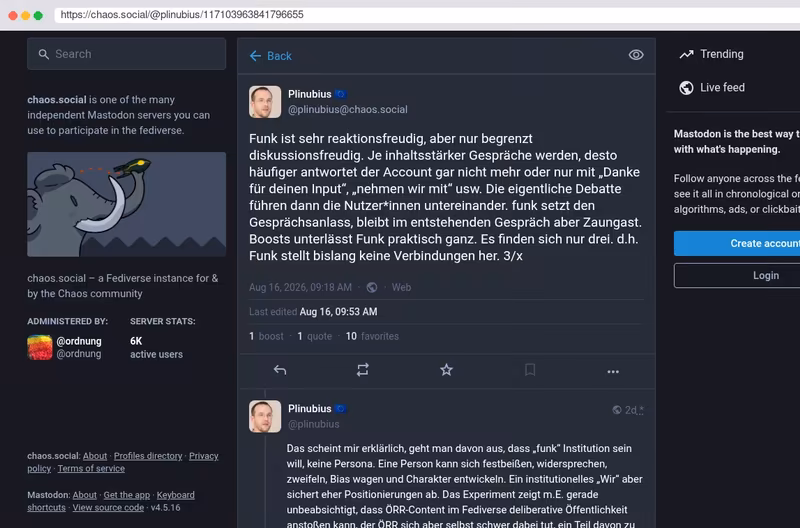Screen dimensions: 800x528
Task: Open chaos.social About link
Action: tap(95, 456)
